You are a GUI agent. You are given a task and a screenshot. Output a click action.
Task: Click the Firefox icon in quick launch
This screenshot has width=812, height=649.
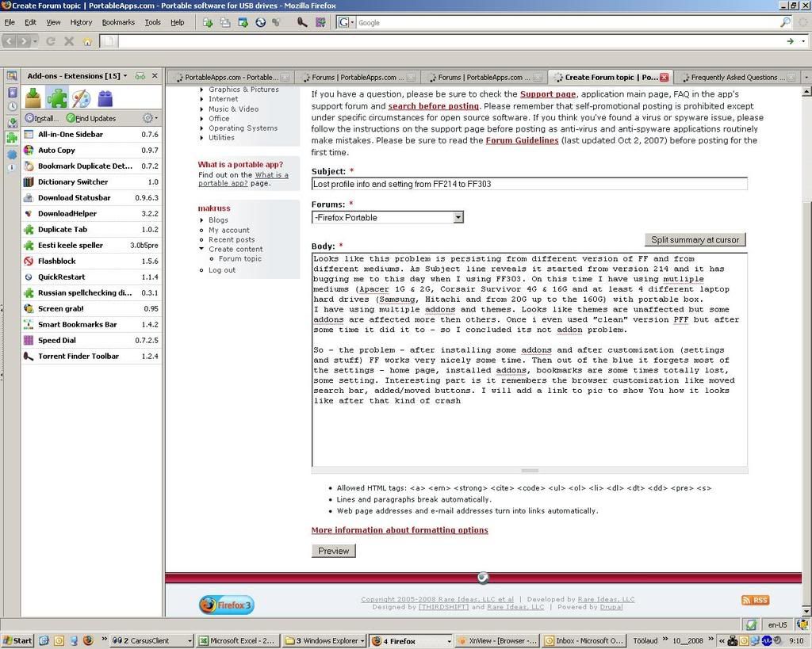pos(88,640)
